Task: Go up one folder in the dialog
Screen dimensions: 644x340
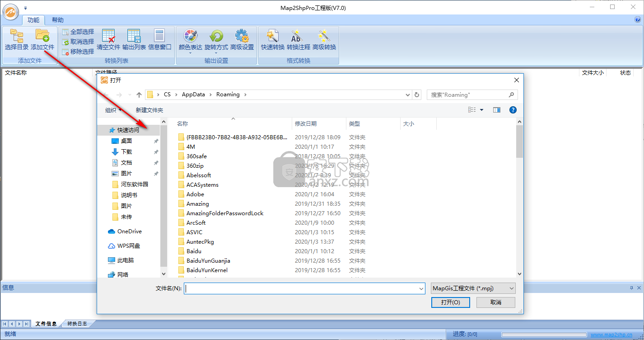Action: pyautogui.click(x=139, y=95)
